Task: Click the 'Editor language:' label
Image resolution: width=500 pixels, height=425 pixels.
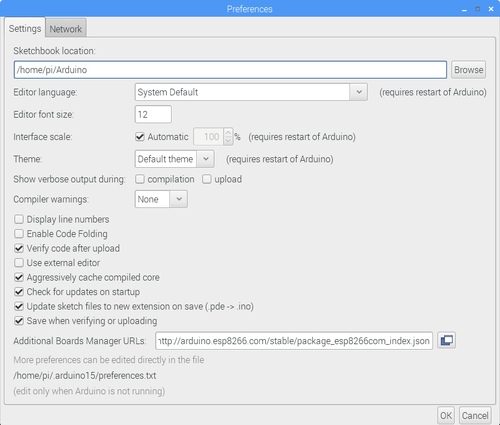Action: click(x=45, y=92)
